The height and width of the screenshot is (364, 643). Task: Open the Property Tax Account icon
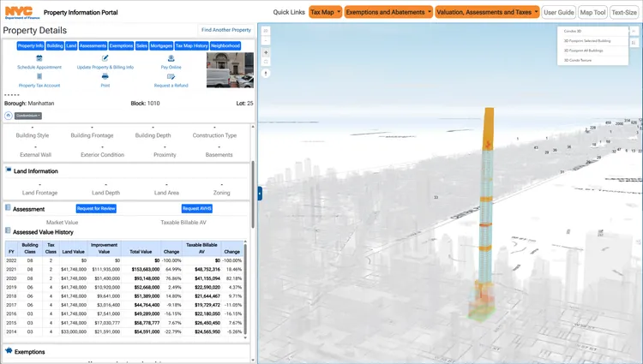pos(39,77)
